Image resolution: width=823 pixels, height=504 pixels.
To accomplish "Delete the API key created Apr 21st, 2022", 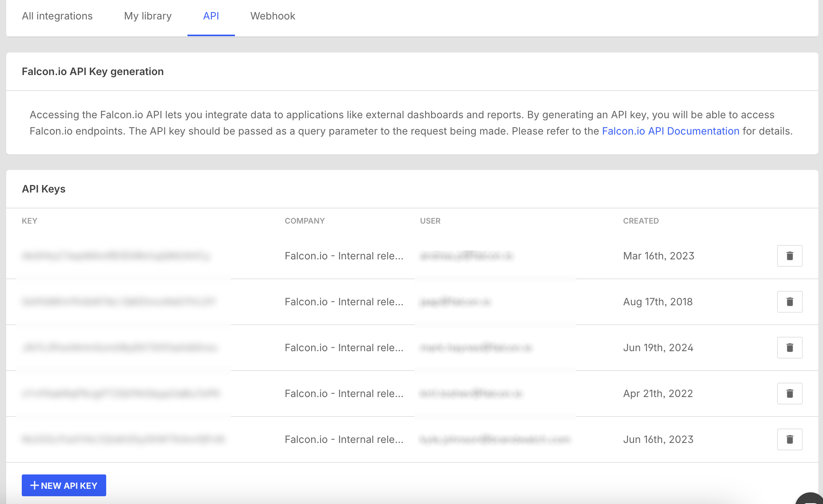I will (790, 394).
